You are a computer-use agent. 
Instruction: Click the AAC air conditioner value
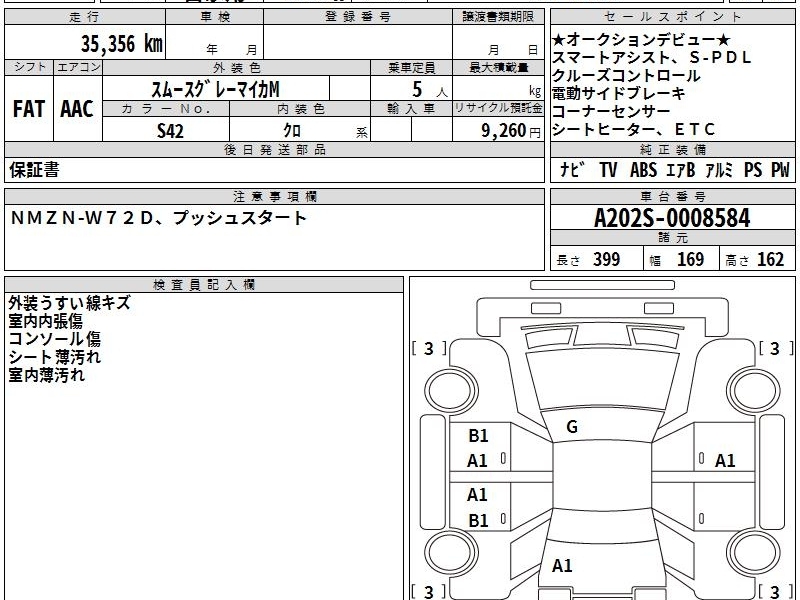[x=77, y=109]
